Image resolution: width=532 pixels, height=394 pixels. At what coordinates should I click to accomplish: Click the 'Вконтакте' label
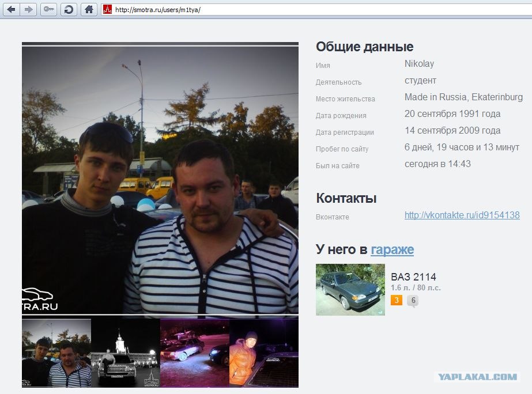point(332,217)
